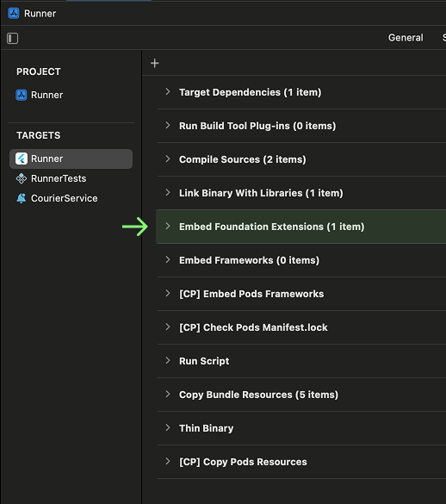Click 'Link Binary With Libraries (1 item)' text
This screenshot has height=504, width=446.
261,193
